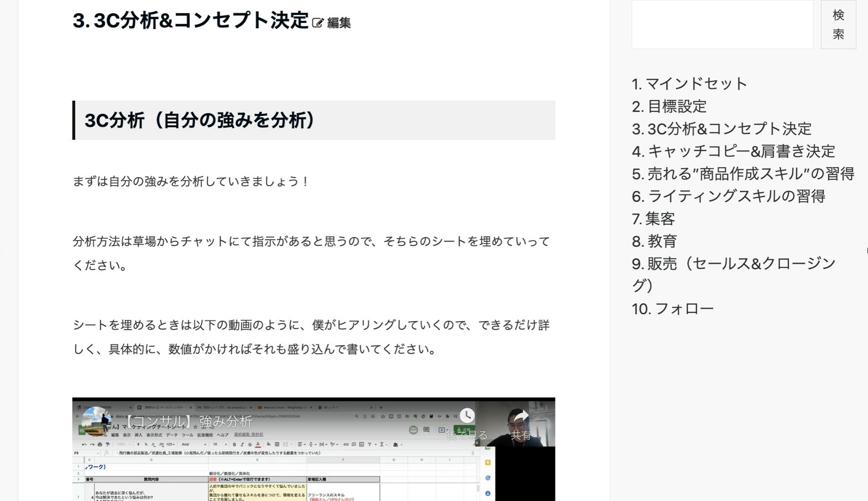
Task: Click the 3C分析（自分の強みを分析） section heading
Action: (x=199, y=121)
